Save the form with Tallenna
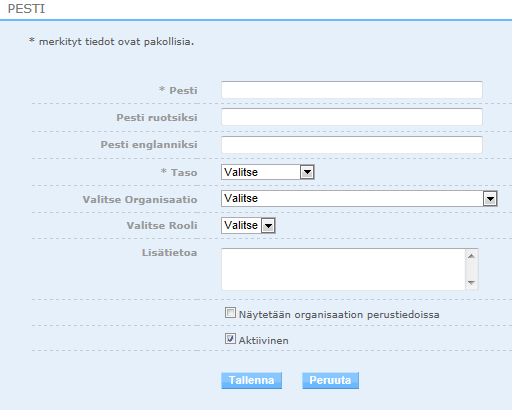Viewport: 512px width, 410px height. (252, 380)
